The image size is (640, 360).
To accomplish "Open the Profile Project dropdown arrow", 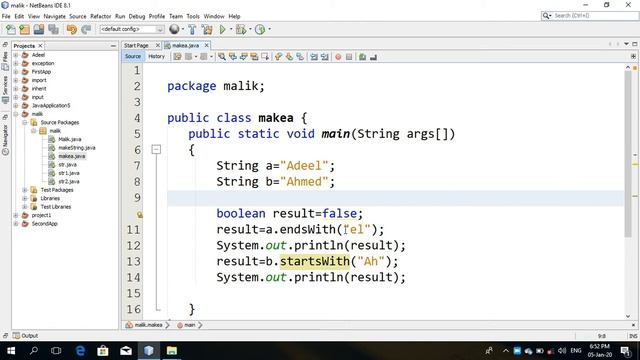I will pyautogui.click(x=269, y=29).
